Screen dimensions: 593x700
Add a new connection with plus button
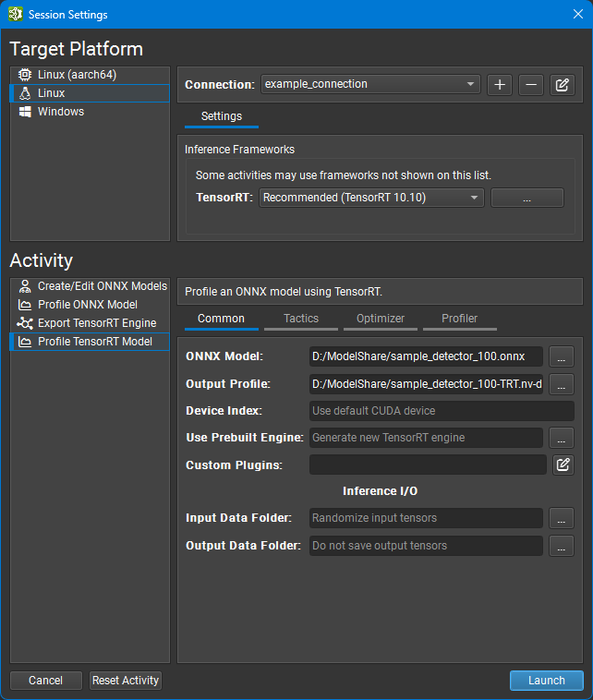[x=500, y=85]
